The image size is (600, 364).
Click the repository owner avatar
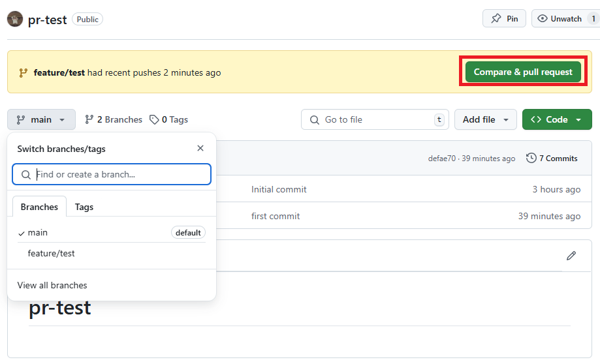15,19
